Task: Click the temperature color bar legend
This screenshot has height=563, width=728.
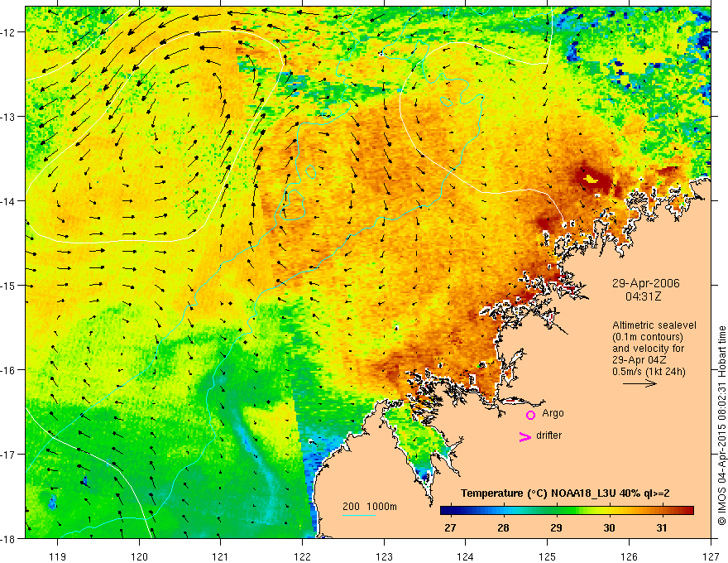Action: pos(567,511)
